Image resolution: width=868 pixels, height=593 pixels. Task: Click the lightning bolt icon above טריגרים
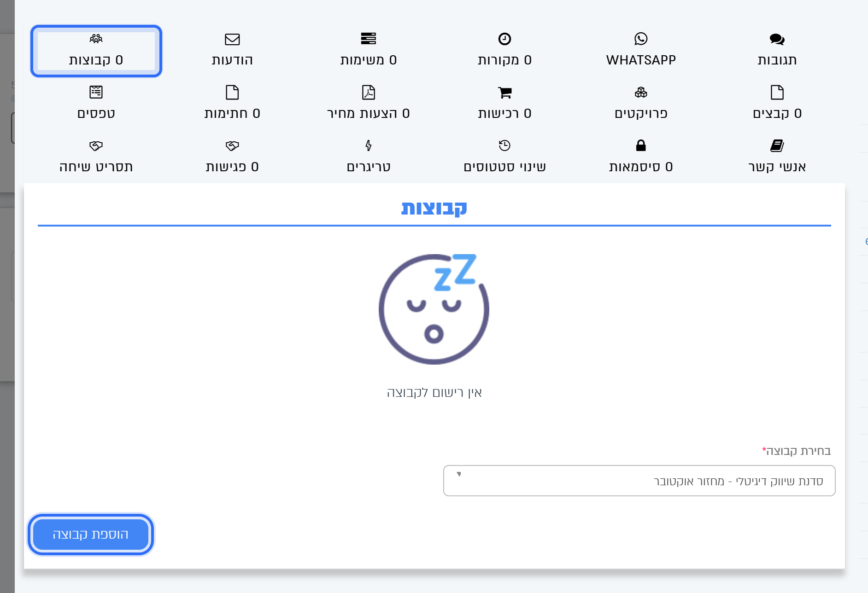tap(369, 145)
